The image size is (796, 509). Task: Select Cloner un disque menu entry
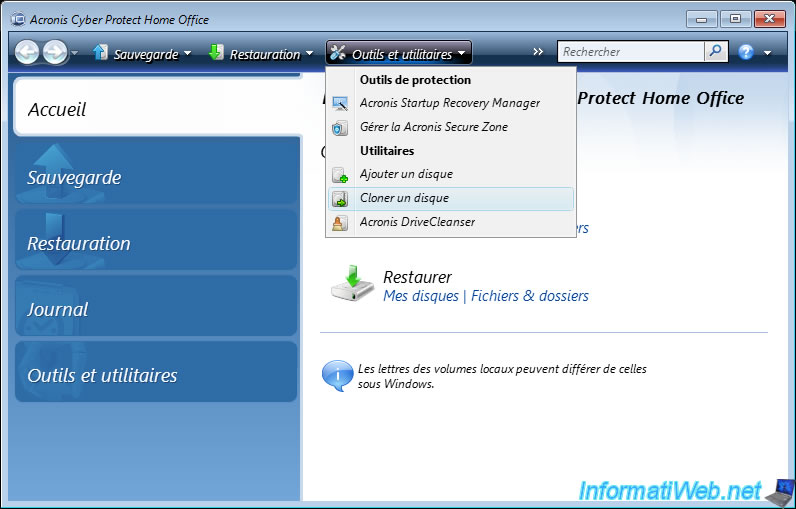tap(404, 198)
